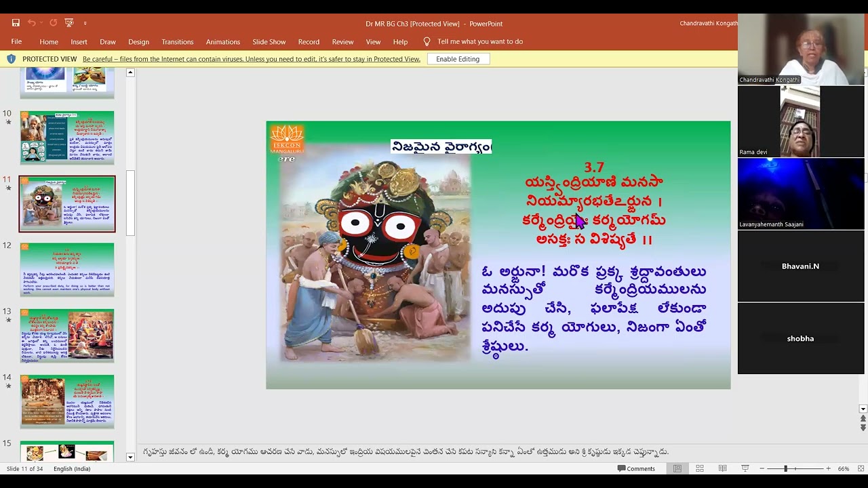The width and height of the screenshot is (868, 488).
Task: Click the zoom in plus button
Action: [828, 468]
